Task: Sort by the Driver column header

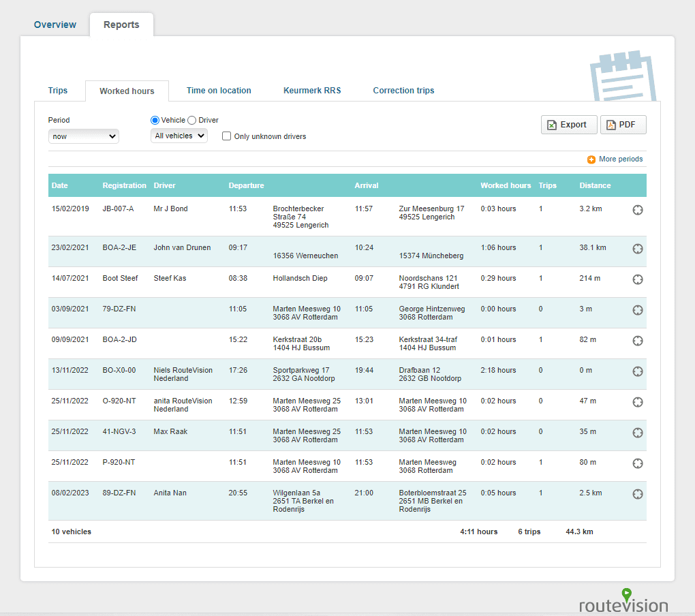Action: (164, 185)
